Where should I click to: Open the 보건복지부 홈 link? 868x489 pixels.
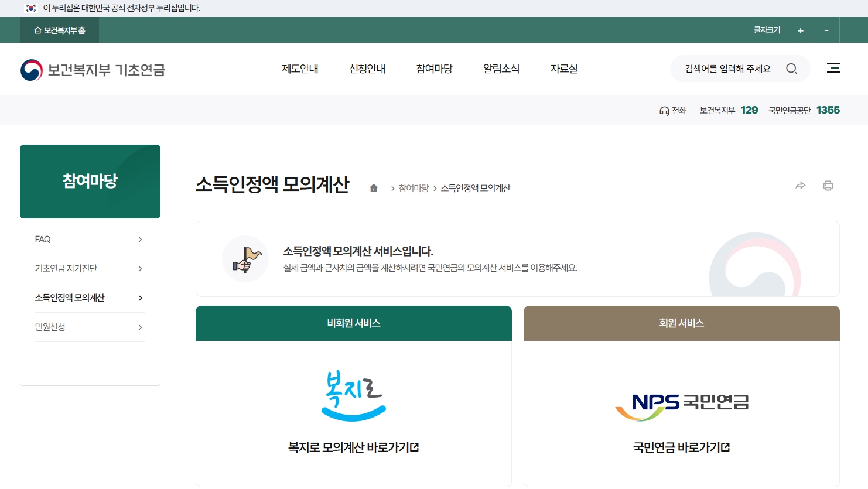coord(60,30)
